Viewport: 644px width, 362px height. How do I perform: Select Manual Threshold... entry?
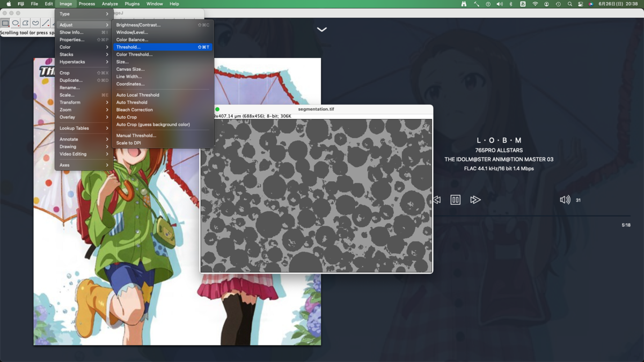[163, 136]
